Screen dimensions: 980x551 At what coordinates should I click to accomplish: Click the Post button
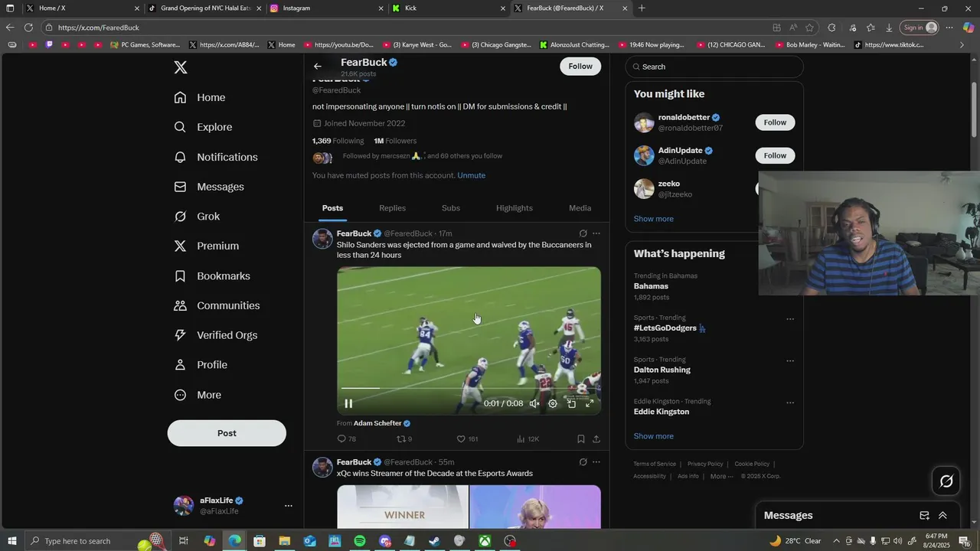pos(227,433)
